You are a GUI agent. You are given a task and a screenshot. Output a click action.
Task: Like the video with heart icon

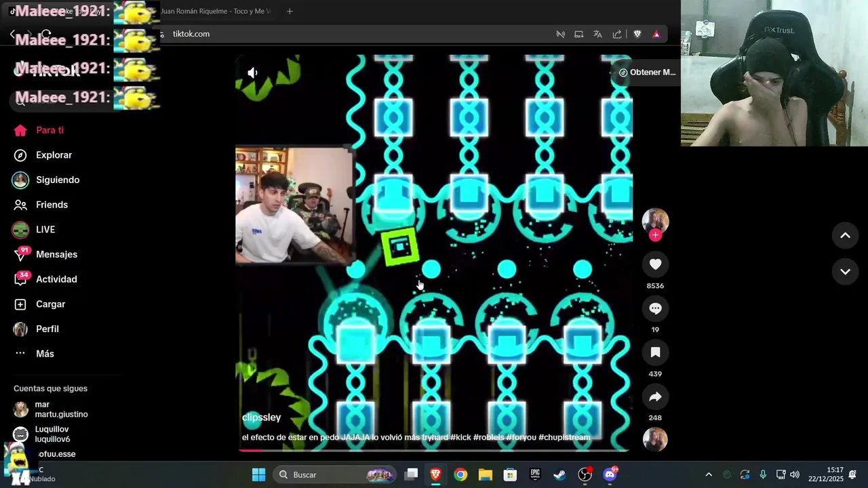pos(655,264)
